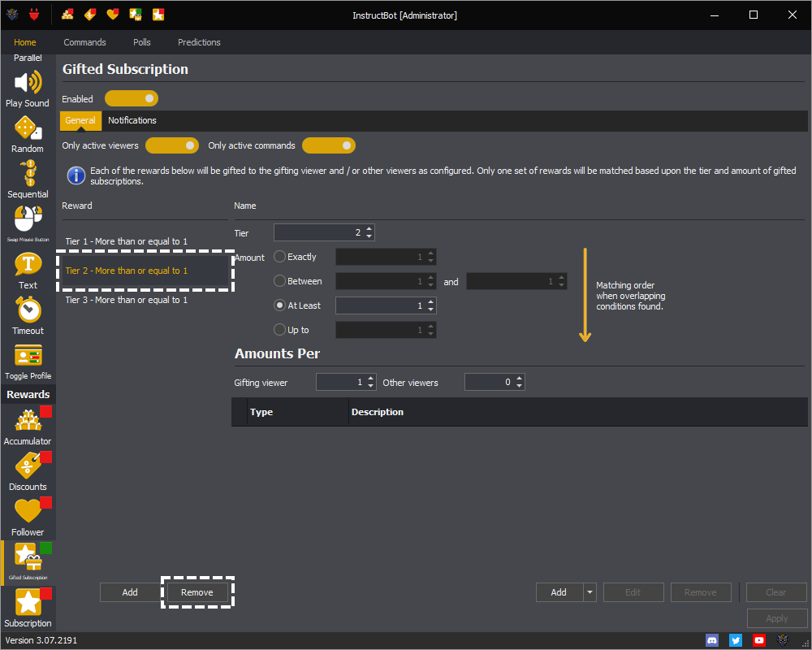Open the Polls menu tab

click(142, 42)
